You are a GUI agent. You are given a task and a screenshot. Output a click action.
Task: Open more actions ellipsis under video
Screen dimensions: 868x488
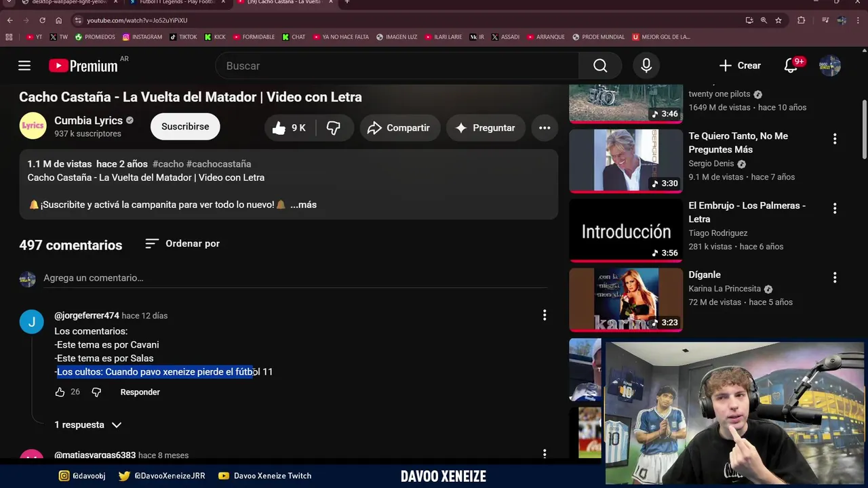(545, 127)
